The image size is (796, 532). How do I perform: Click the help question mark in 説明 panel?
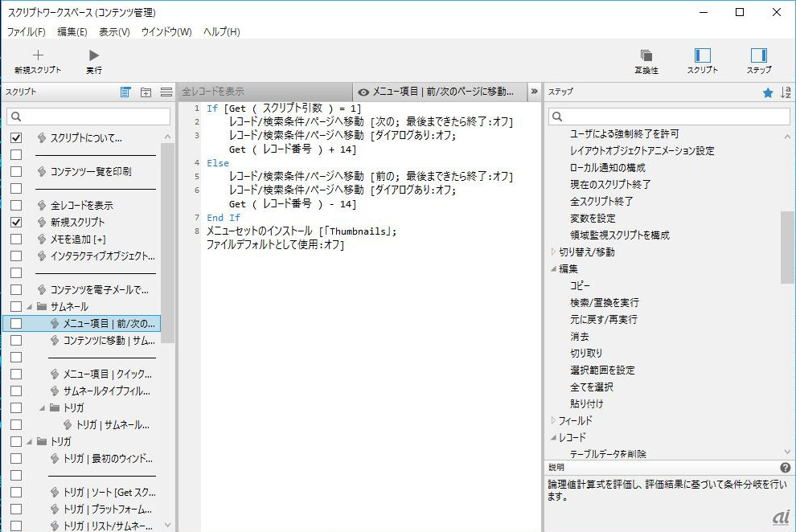pos(785,468)
